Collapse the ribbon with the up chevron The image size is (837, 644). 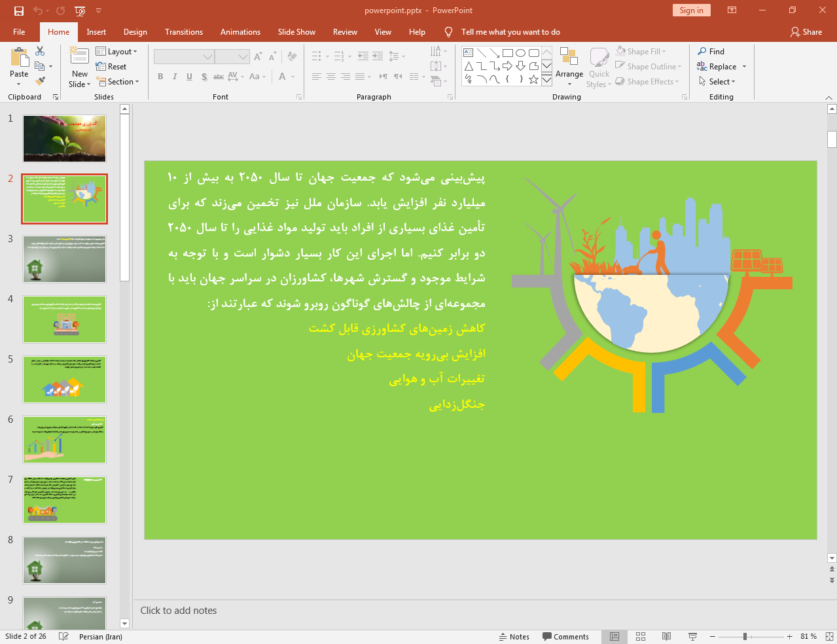pyautogui.click(x=828, y=97)
